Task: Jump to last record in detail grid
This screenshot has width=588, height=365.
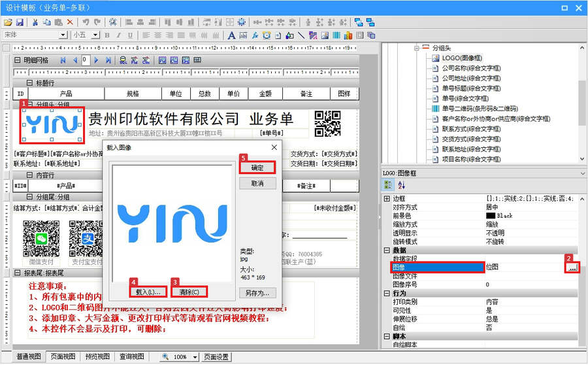Action: coord(108,60)
